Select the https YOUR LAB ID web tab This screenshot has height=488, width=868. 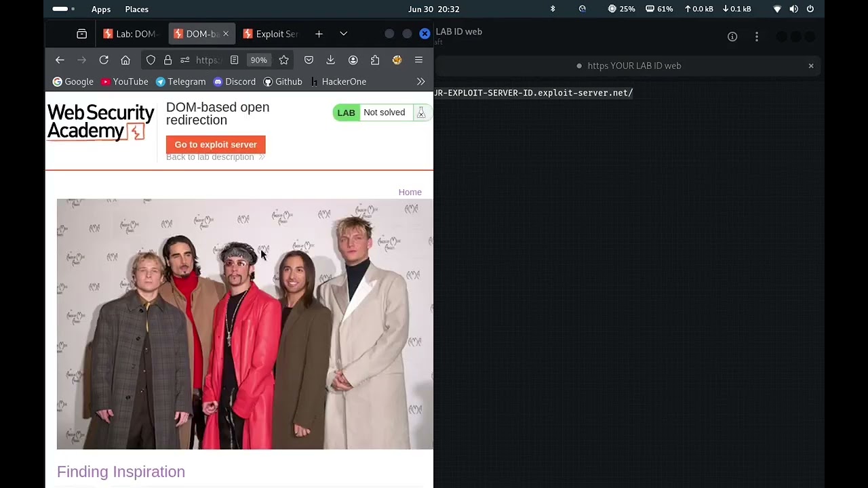pos(629,66)
